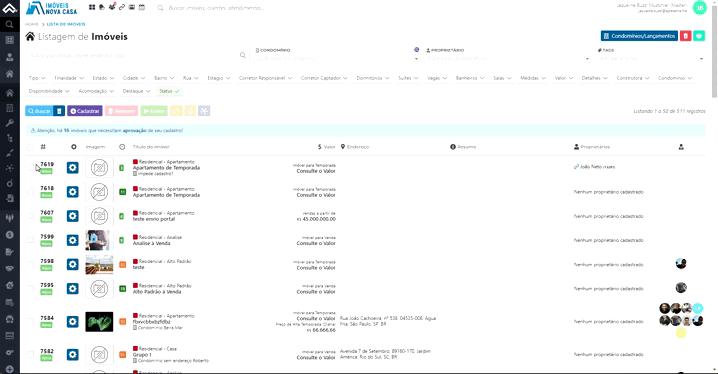
Task: Focus the global search field at top
Action: [216, 8]
